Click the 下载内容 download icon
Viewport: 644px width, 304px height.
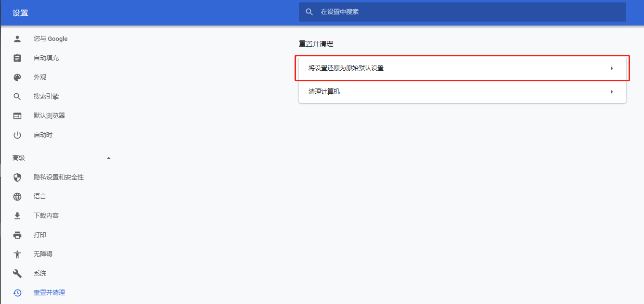(x=17, y=215)
